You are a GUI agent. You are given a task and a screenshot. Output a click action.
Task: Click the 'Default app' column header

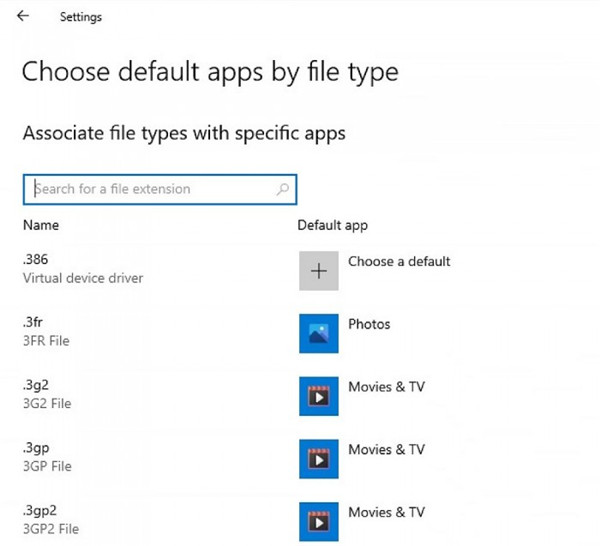[x=332, y=225]
